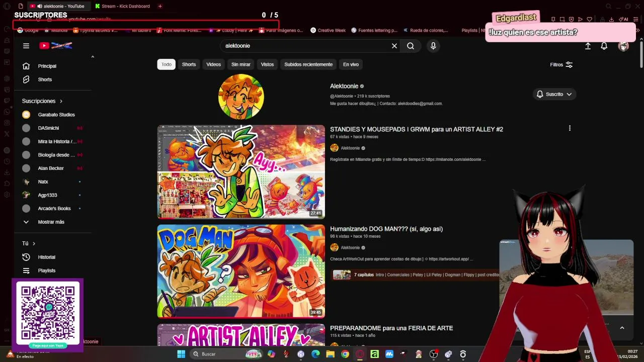
Task: Open Creative Week bookmark
Action: pos(328,30)
